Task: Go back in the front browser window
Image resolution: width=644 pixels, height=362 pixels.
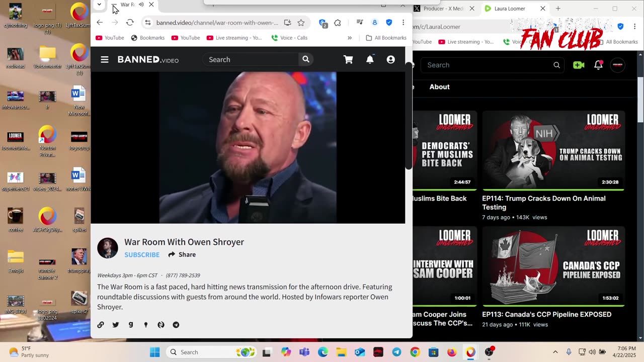Action: pos(100,23)
